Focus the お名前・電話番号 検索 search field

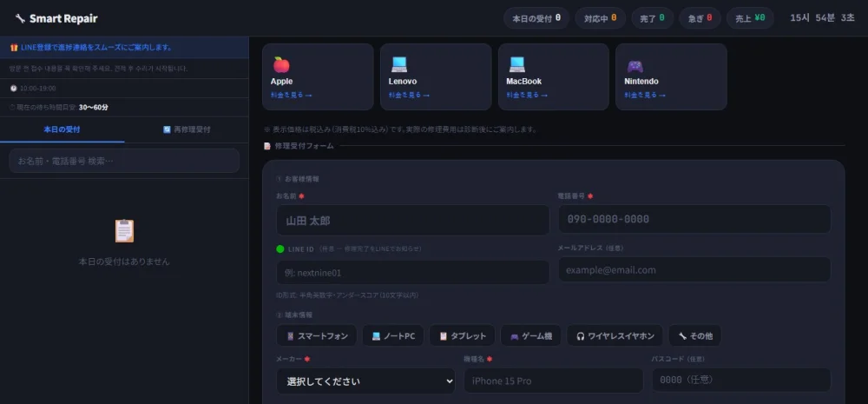tap(124, 161)
